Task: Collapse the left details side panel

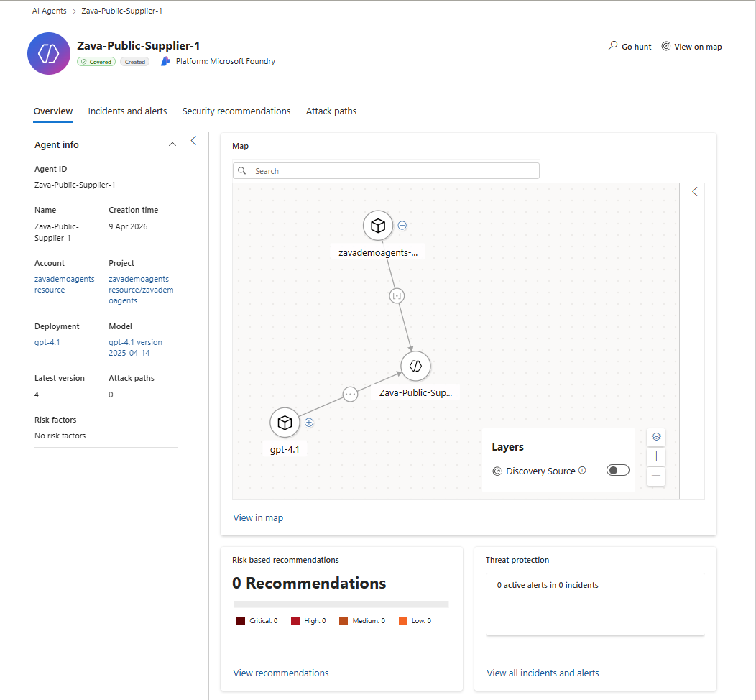Action: pyautogui.click(x=193, y=141)
